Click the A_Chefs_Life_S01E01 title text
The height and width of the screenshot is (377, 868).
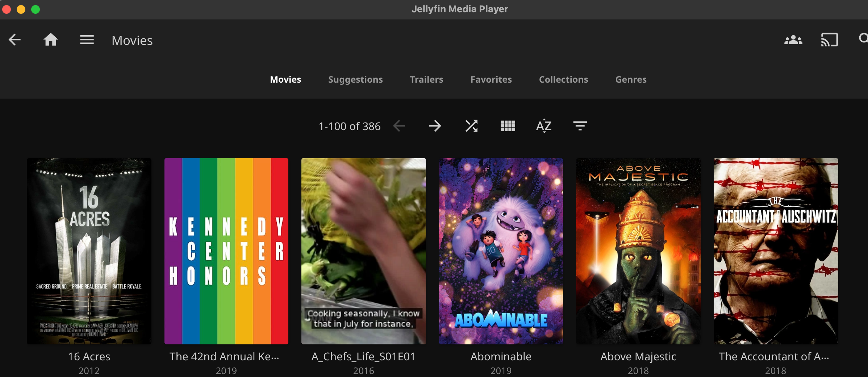[363, 357]
